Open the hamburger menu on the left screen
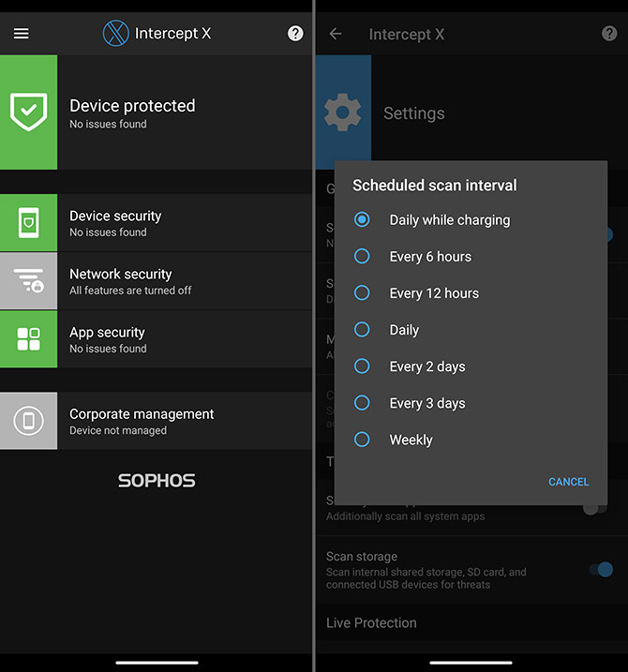 pyautogui.click(x=21, y=34)
